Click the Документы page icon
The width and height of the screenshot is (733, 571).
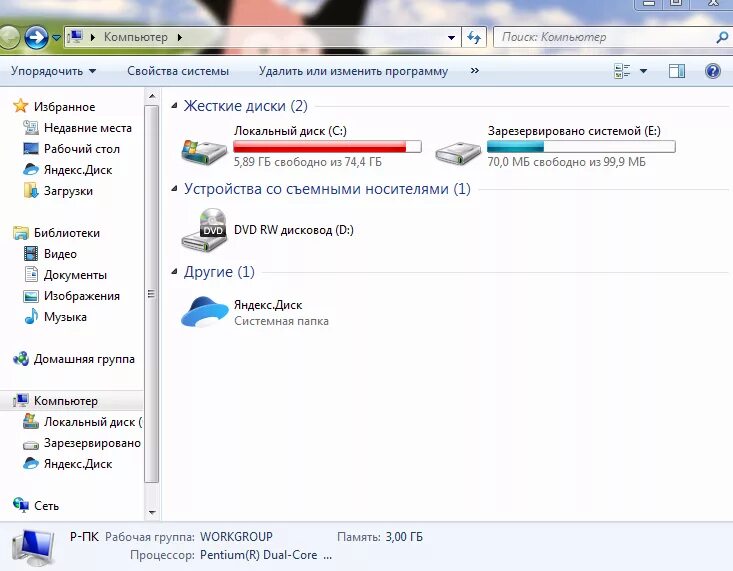coord(31,274)
